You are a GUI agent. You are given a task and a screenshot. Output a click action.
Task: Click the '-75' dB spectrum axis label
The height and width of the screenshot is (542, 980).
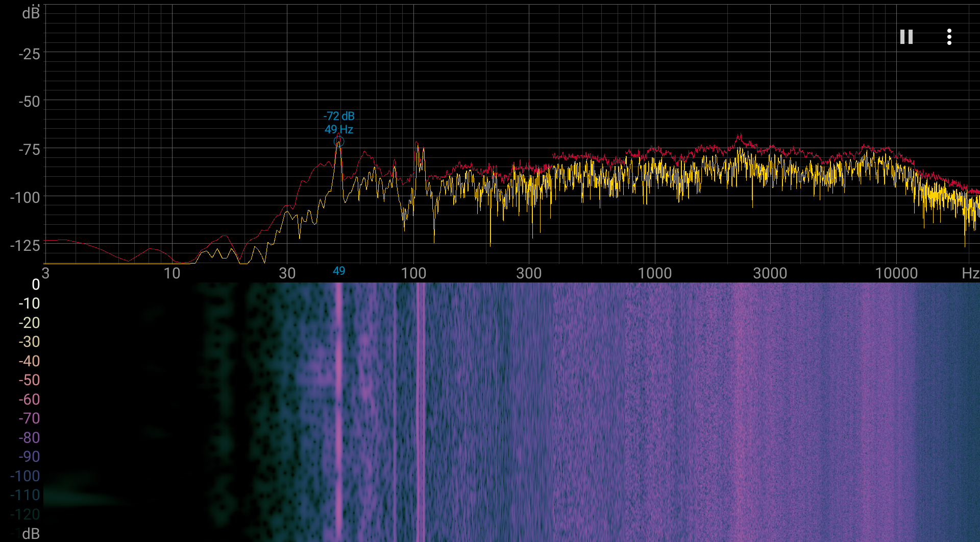[29, 150]
